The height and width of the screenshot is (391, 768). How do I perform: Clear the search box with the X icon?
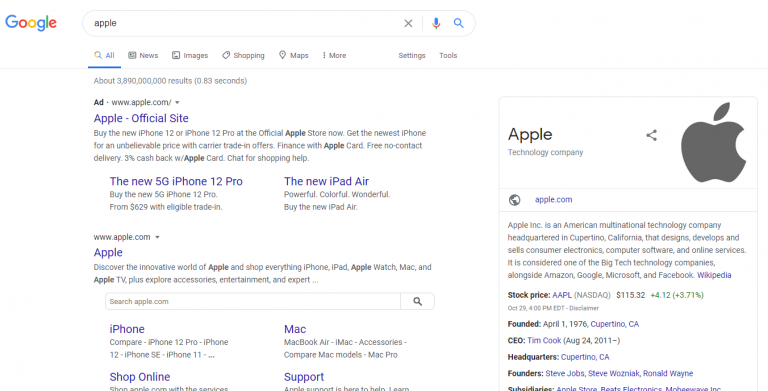pos(408,23)
